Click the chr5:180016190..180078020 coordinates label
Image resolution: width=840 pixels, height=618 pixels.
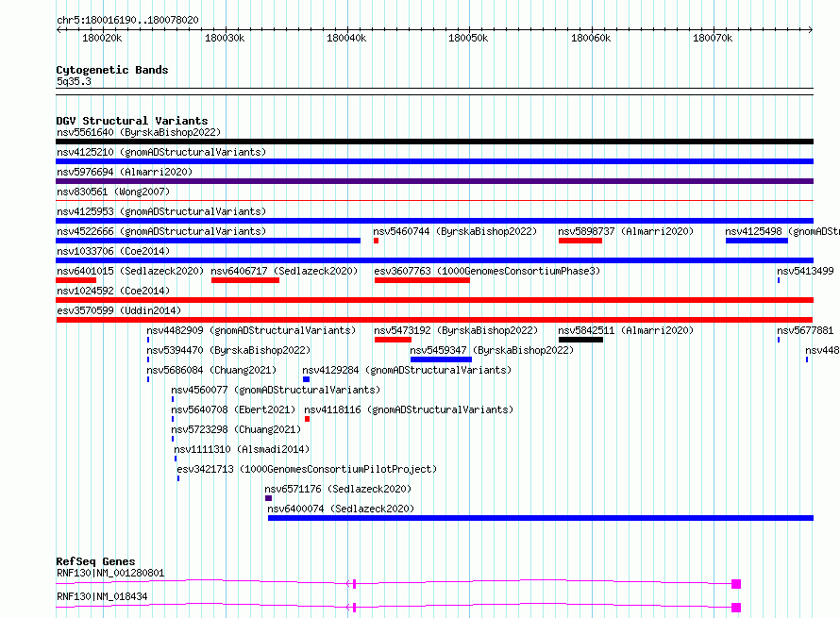tap(127, 20)
